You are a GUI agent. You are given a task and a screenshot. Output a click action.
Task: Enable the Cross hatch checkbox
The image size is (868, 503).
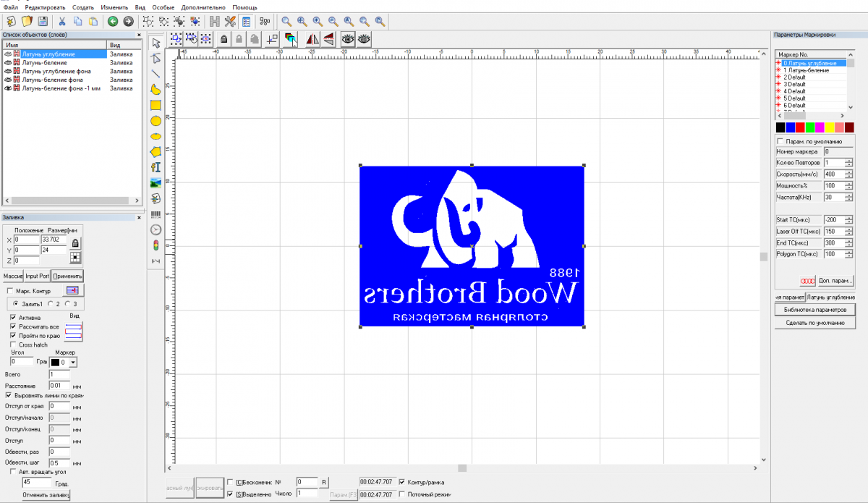point(14,345)
